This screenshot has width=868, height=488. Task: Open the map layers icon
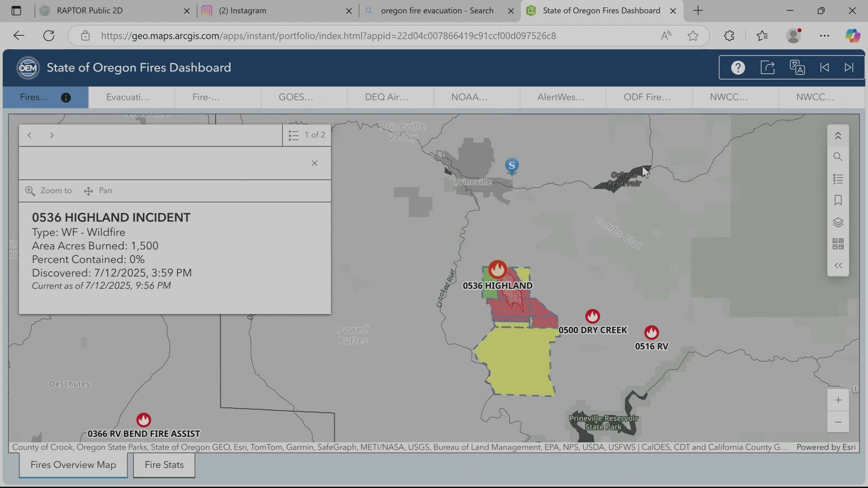[x=838, y=222]
